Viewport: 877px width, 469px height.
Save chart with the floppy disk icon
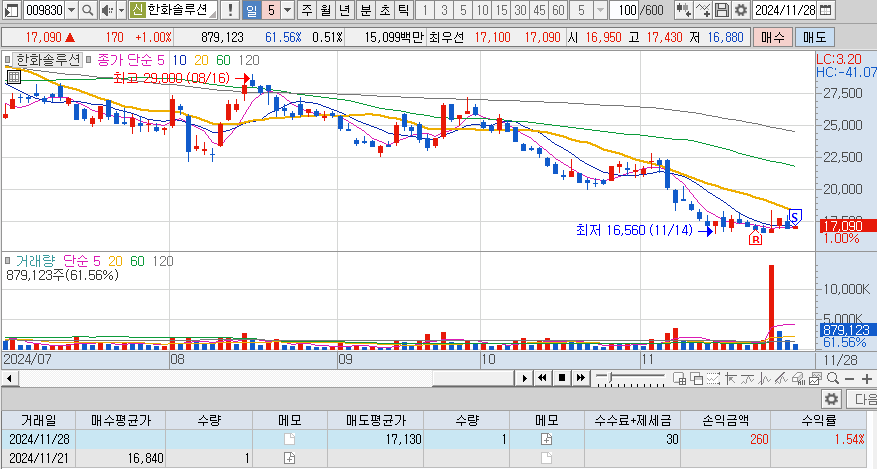722,10
